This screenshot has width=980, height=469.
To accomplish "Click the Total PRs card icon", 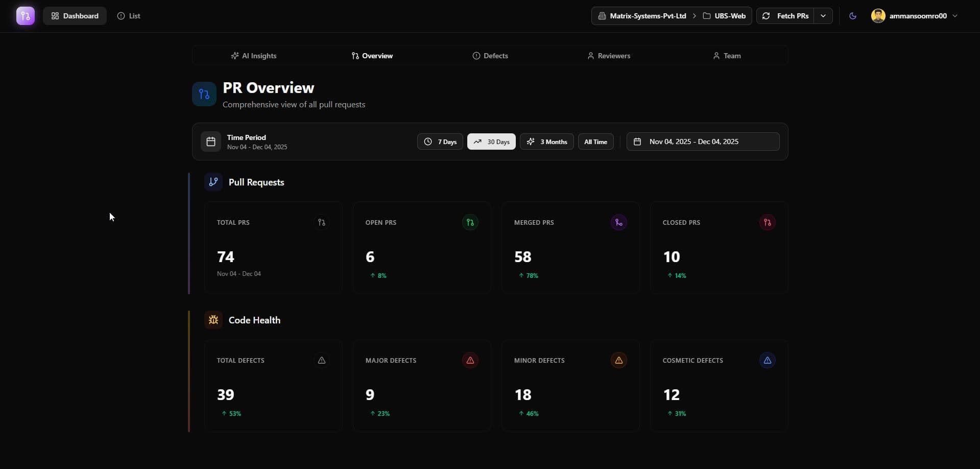I will tap(322, 222).
